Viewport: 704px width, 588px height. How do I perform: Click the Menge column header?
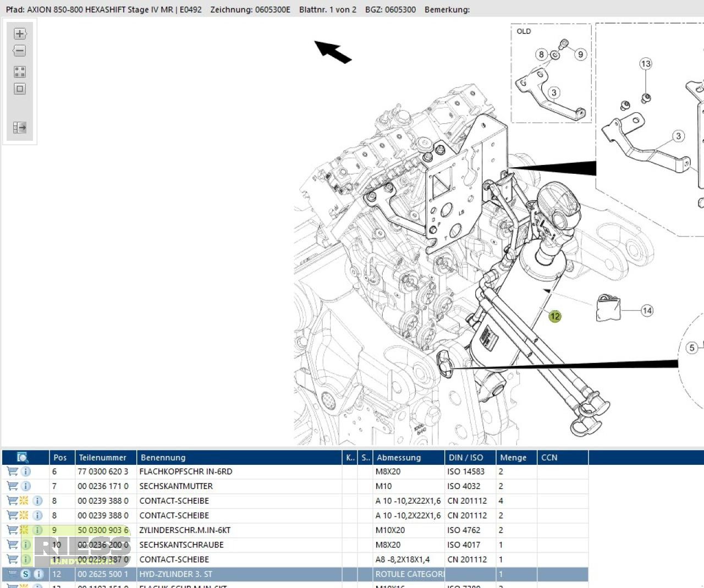pos(513,457)
